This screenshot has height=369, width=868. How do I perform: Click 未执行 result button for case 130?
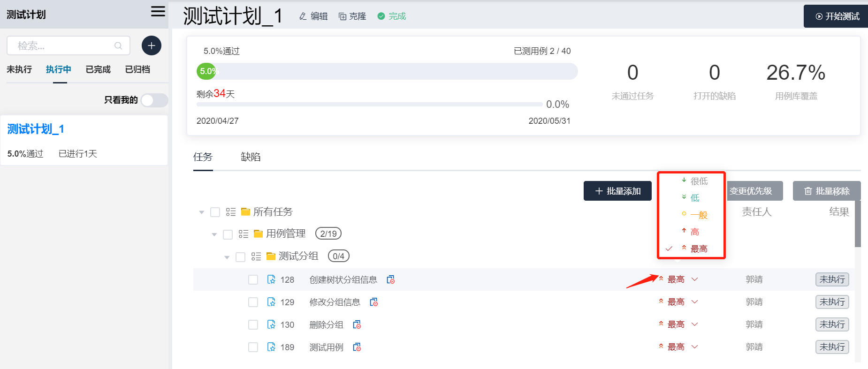(832, 324)
